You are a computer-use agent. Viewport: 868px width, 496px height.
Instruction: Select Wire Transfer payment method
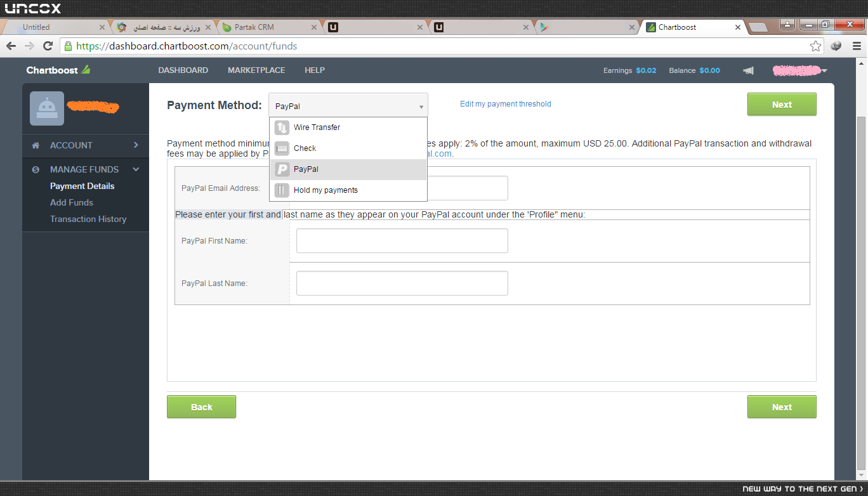[348, 127]
